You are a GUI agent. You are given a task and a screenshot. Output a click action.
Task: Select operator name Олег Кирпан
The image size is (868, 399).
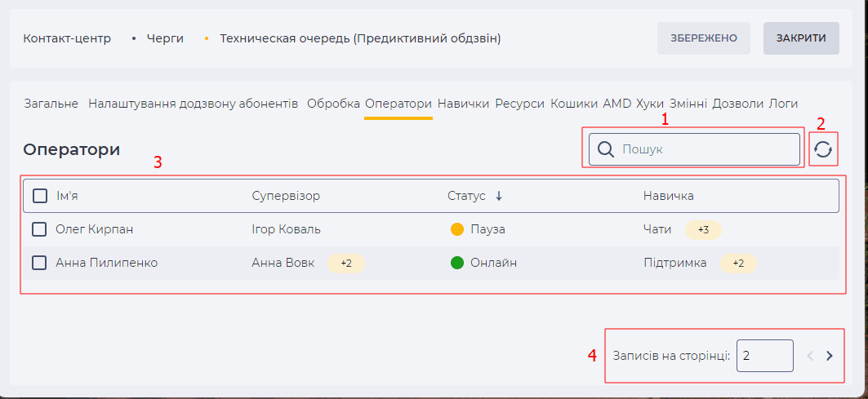95,229
